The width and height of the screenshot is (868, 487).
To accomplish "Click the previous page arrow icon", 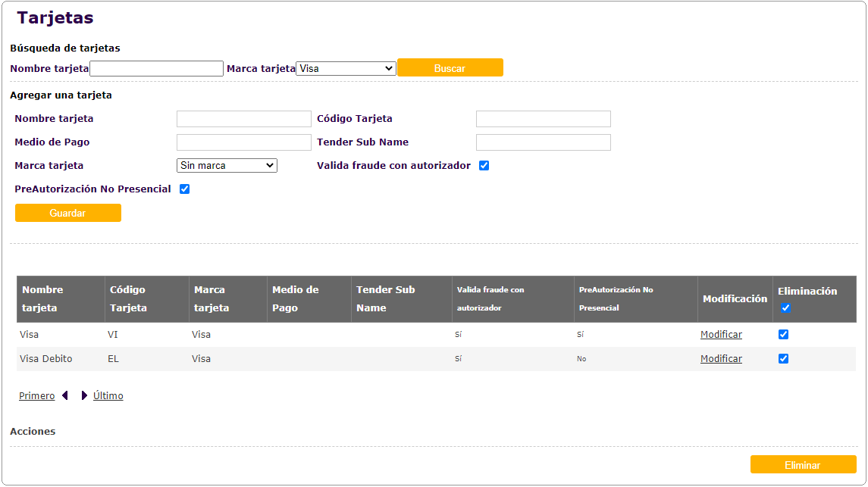I will (65, 395).
